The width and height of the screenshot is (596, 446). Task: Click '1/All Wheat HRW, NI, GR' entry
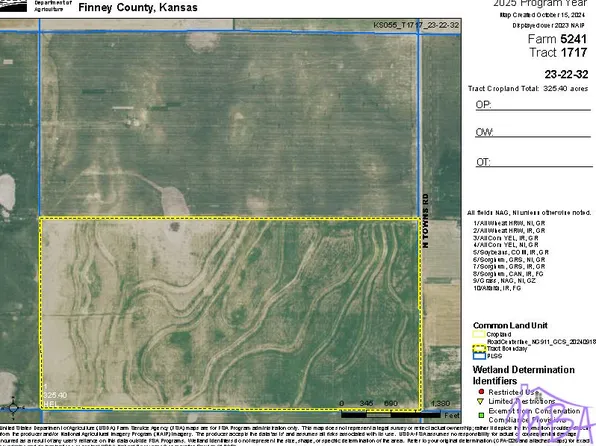pyautogui.click(x=509, y=223)
